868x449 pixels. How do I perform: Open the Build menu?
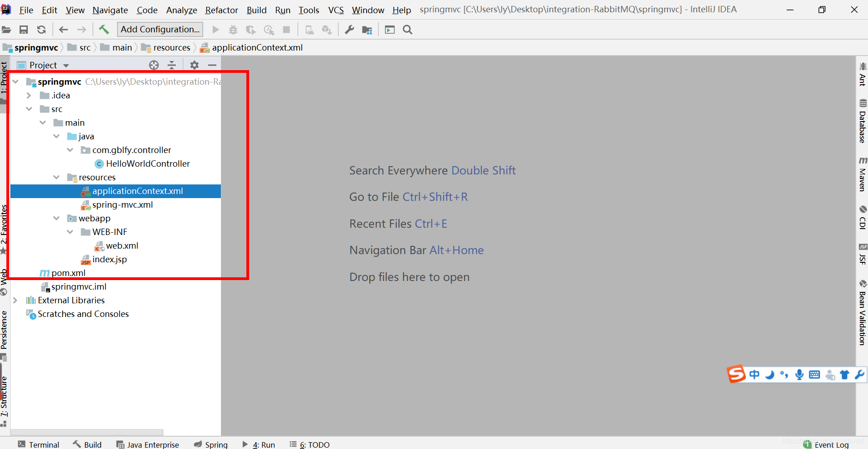point(257,10)
